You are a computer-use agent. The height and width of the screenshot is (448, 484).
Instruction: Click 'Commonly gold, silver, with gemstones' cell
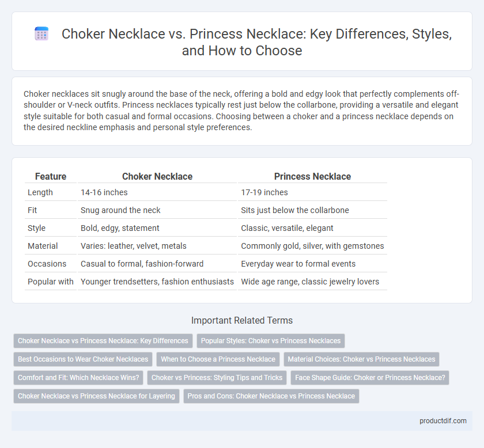(x=312, y=246)
